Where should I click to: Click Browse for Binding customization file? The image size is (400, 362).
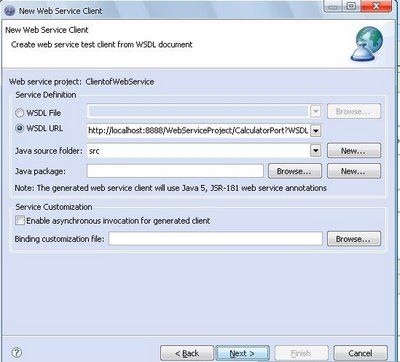(354, 239)
